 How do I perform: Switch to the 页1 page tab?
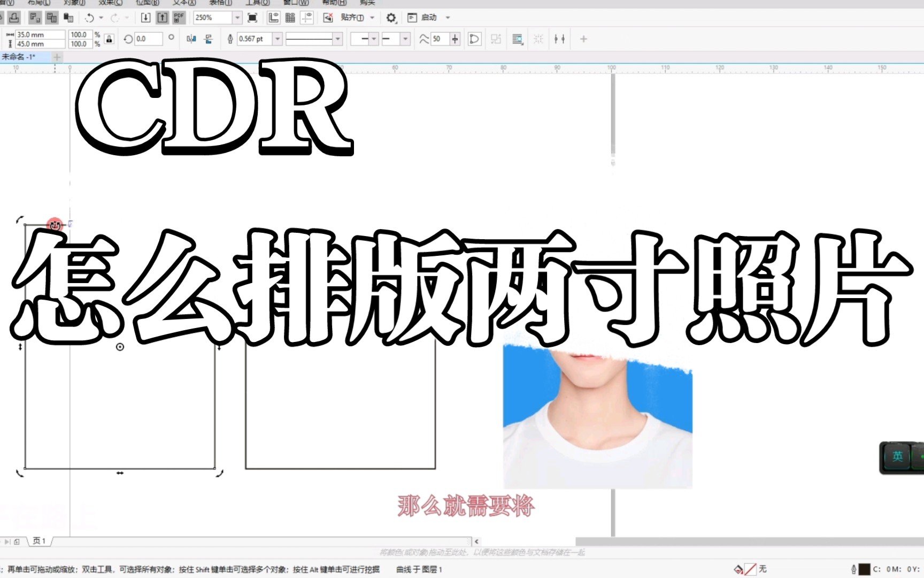point(38,541)
